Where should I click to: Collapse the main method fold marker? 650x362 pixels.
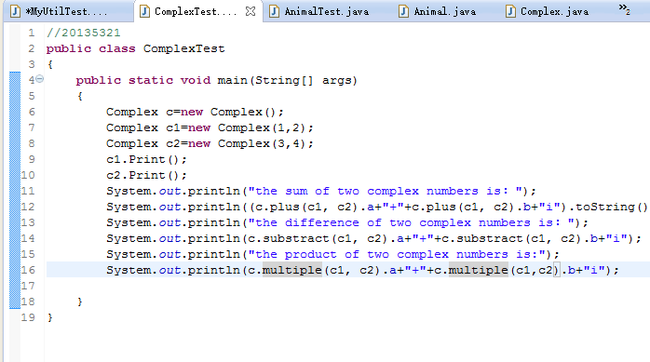point(39,78)
